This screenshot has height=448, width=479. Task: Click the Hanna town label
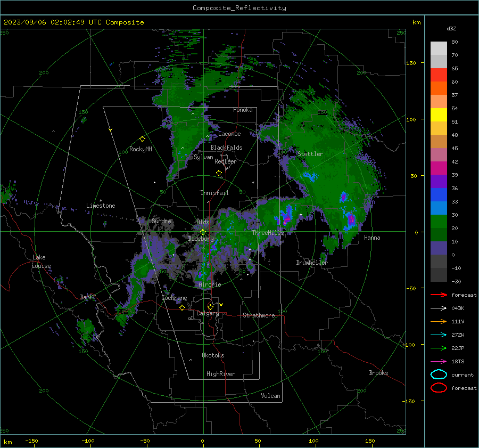(x=372, y=238)
